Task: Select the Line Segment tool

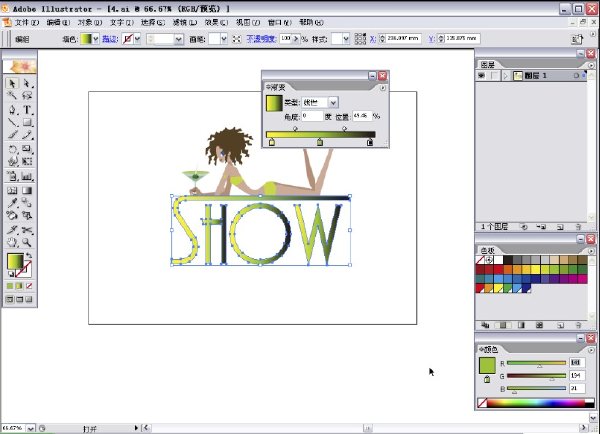Action: (x=12, y=122)
